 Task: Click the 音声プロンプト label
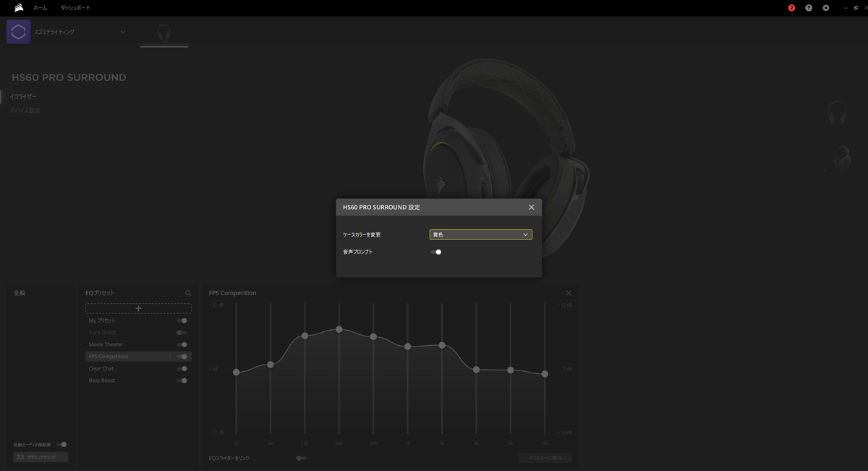(x=357, y=252)
